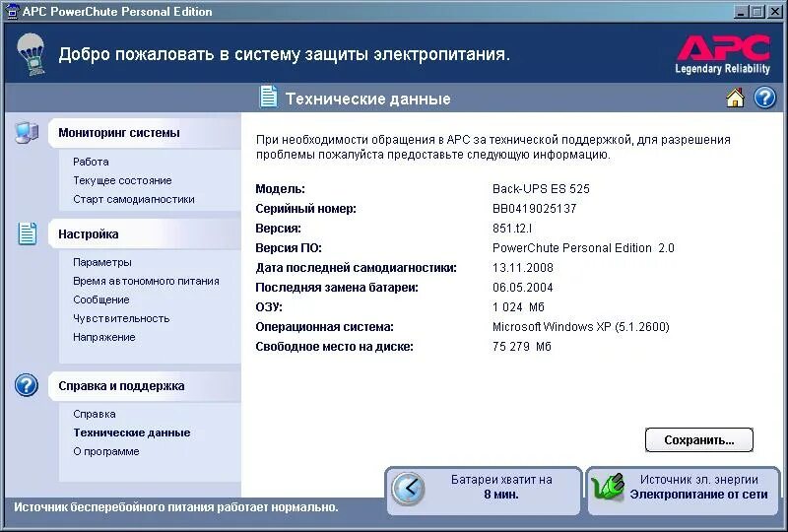Click Справка и поддержка section header

(x=144, y=386)
